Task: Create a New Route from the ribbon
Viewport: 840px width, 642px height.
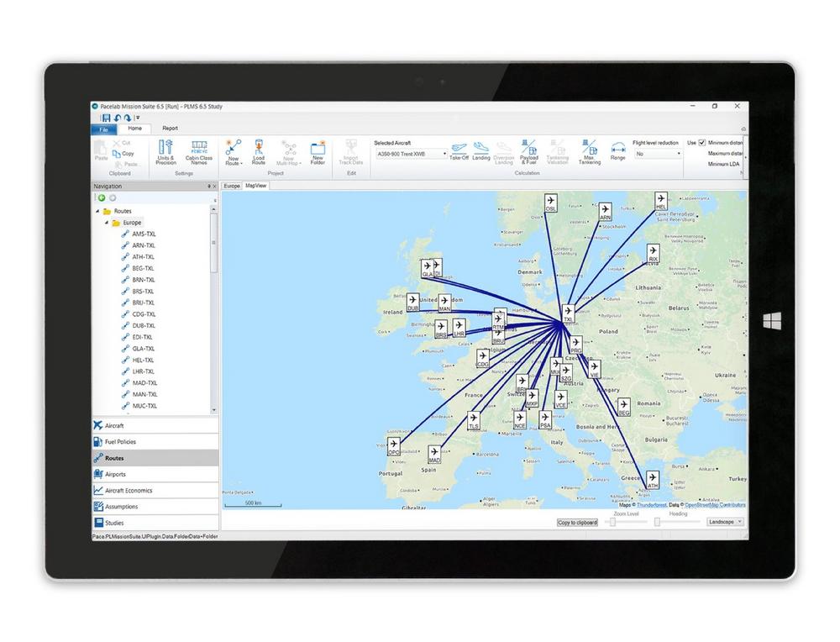Action: tap(234, 152)
